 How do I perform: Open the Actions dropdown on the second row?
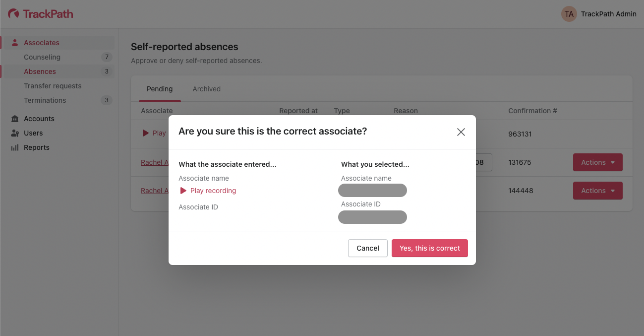coord(597,162)
